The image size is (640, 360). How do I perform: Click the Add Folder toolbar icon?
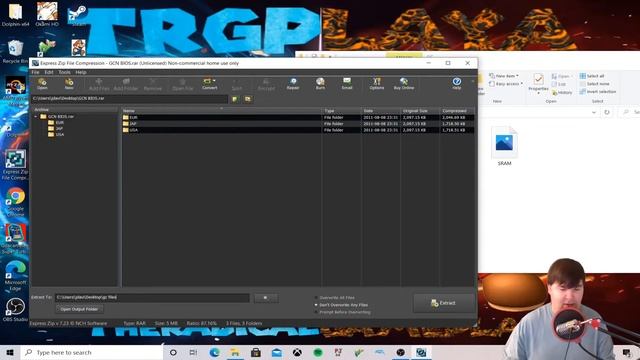(126, 84)
